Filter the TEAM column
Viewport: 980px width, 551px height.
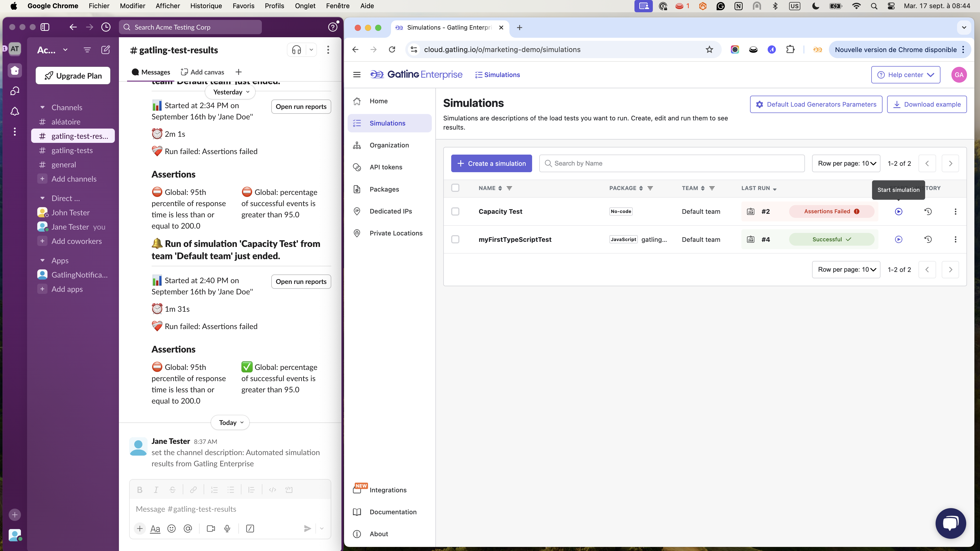712,188
